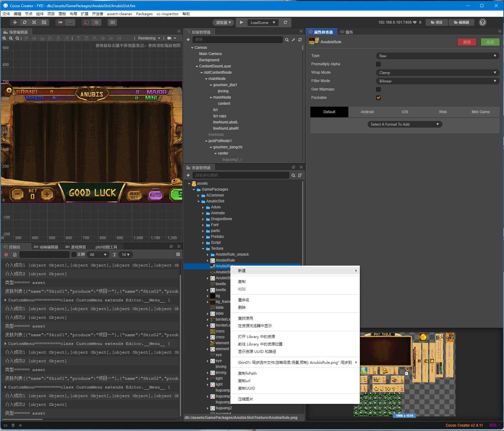Click the add node plus icon in hierarchy
Viewport: 504px width, 431px height.
click(x=188, y=40)
